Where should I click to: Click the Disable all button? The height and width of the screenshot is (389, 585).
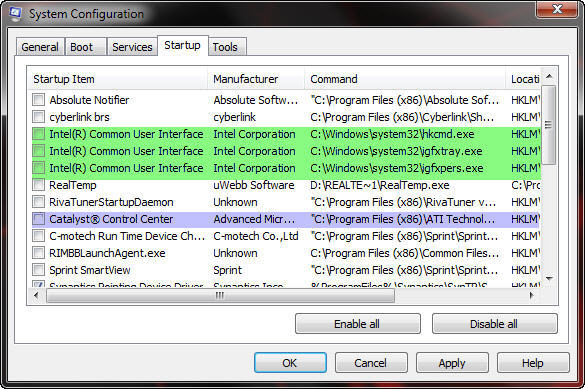click(494, 324)
